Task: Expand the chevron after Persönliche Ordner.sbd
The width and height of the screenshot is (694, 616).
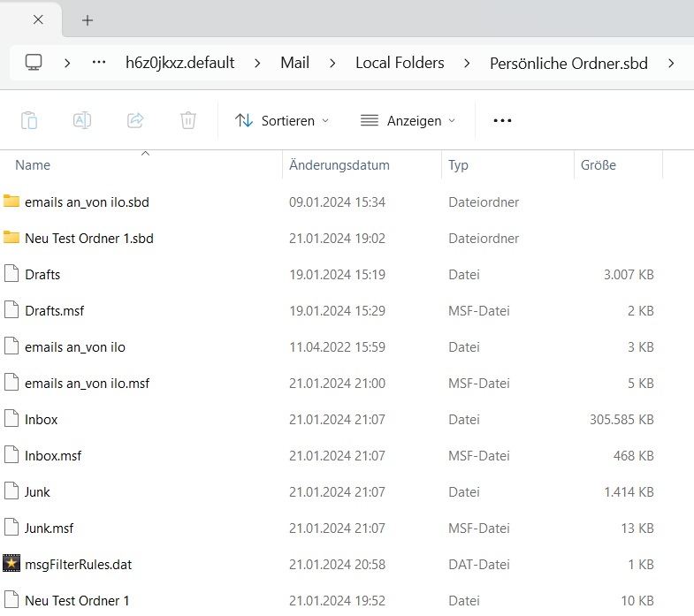Action: point(672,63)
